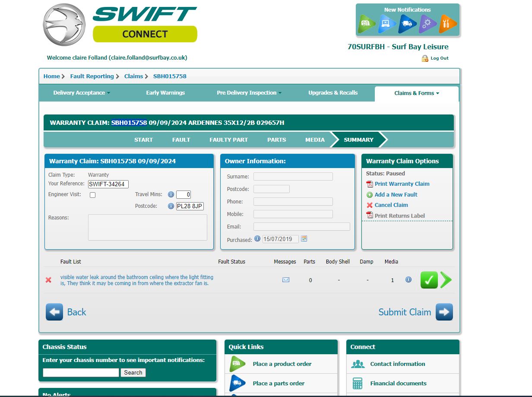This screenshot has height=397, width=532.
Task: Click the SBH015758 breadcrumb link
Action: (170, 76)
